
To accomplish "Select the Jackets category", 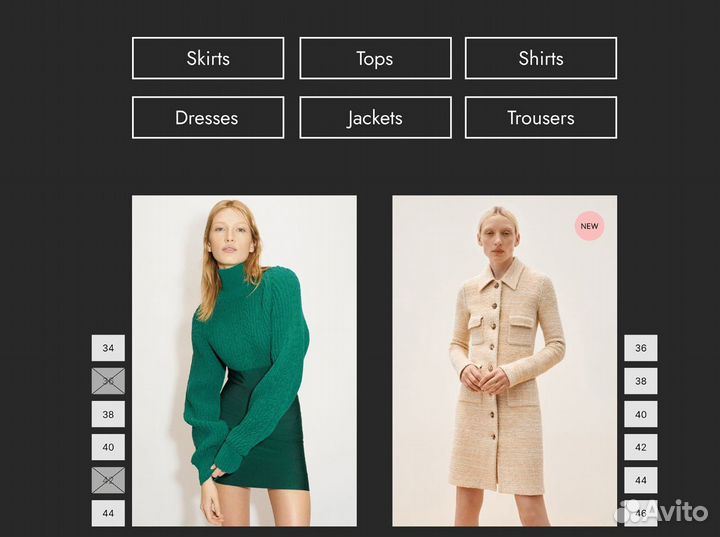I will (375, 118).
